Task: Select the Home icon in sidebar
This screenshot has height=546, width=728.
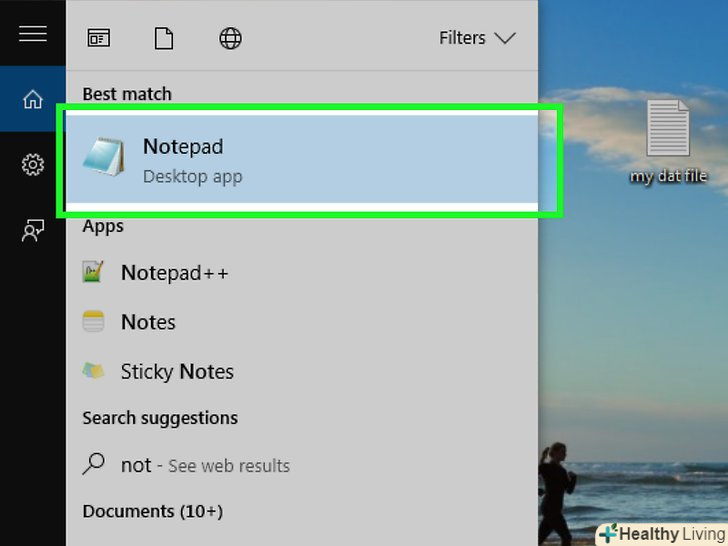Action: [x=32, y=99]
